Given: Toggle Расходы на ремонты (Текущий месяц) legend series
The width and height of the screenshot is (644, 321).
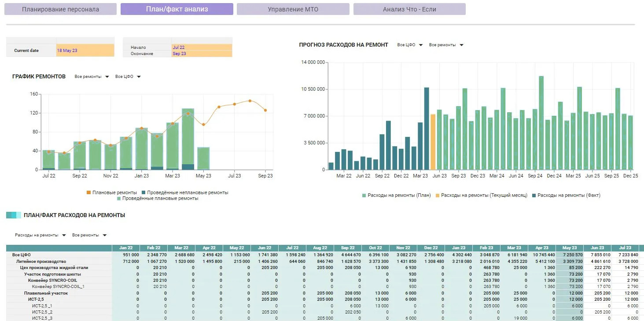Looking at the screenshot, I should click(x=438, y=195).
